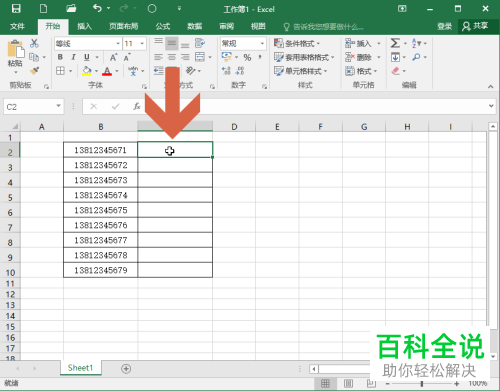Click Insert cells 插入 button
The height and width of the screenshot is (391, 500).
tap(358, 43)
